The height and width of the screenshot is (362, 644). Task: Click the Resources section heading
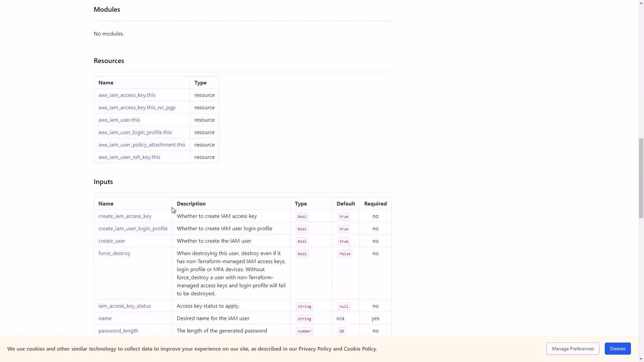(109, 61)
